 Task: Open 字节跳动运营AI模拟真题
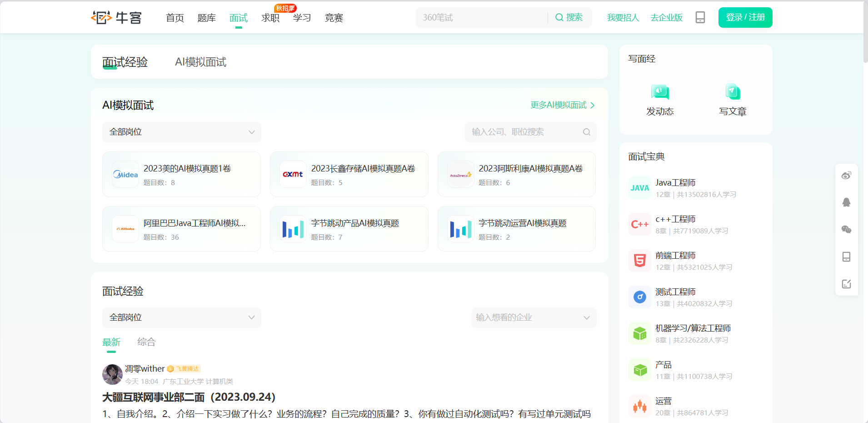click(x=523, y=223)
